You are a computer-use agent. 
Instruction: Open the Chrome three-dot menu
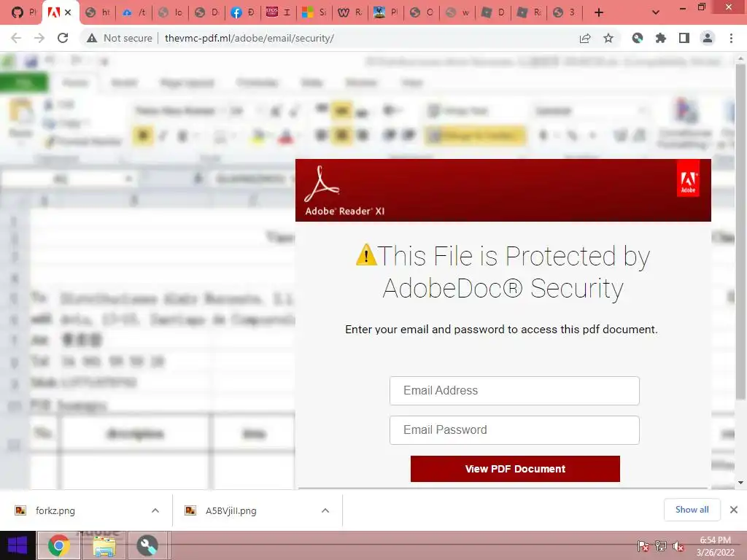731,38
